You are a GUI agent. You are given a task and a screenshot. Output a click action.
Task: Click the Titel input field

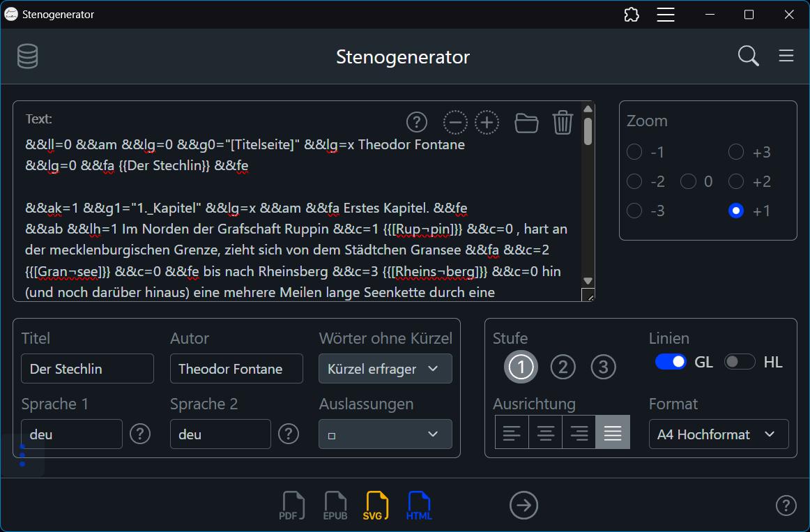(87, 368)
